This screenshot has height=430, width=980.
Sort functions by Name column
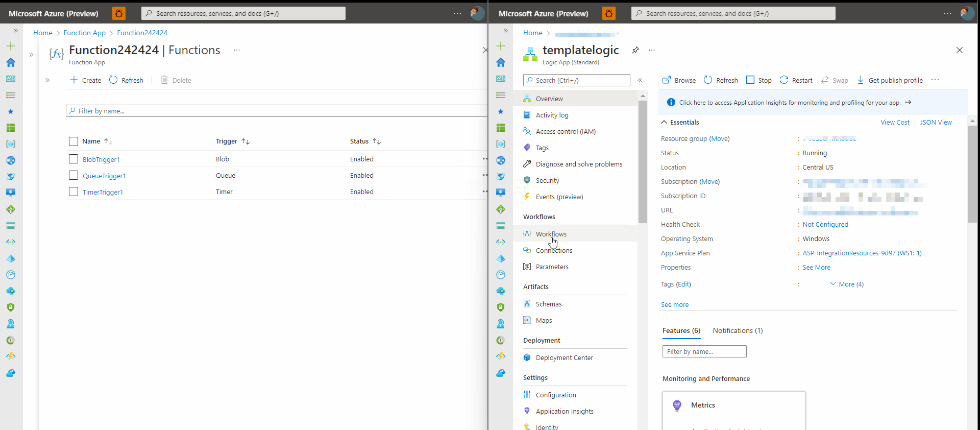(97, 141)
